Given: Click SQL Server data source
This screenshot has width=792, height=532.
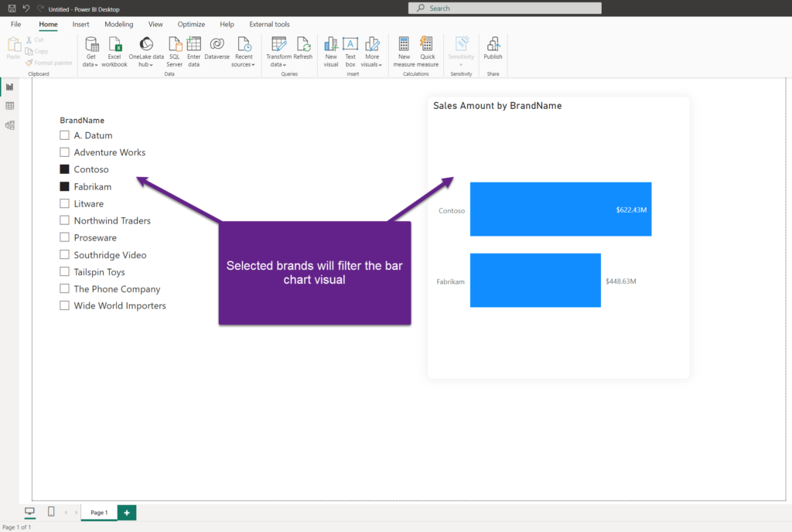Looking at the screenshot, I should 174,52.
